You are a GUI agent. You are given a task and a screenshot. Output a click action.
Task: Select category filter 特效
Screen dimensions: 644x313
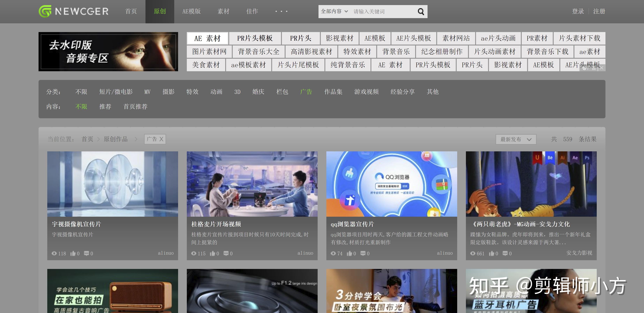(193, 92)
